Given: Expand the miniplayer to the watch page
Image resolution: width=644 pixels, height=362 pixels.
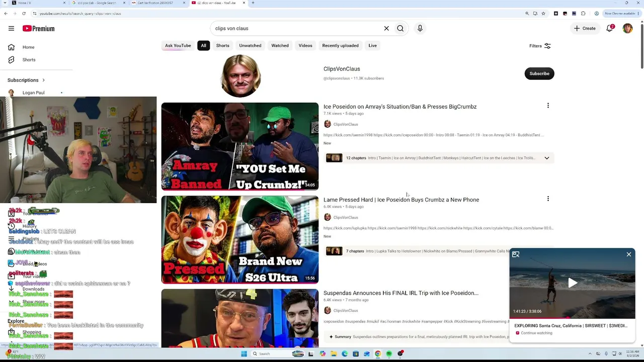Looking at the screenshot, I should point(516,254).
